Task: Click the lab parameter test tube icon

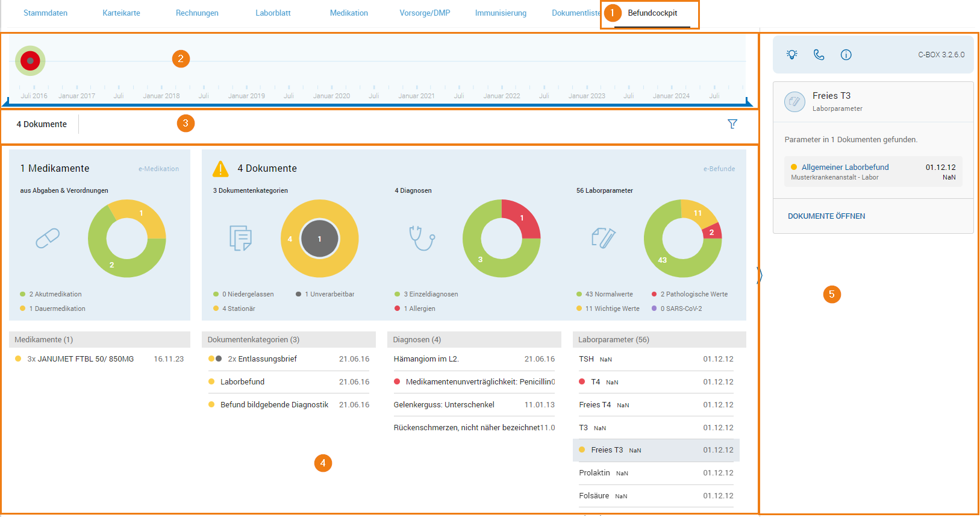Action: coord(604,238)
